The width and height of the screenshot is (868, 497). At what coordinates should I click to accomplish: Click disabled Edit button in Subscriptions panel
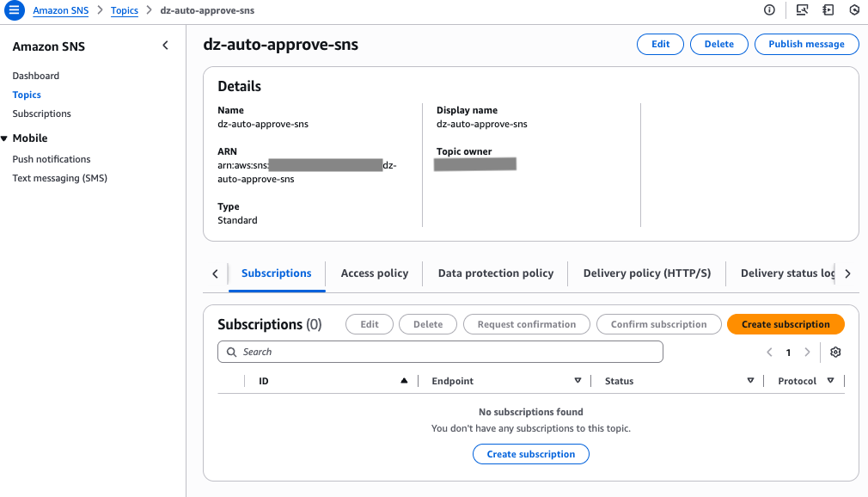(x=370, y=324)
